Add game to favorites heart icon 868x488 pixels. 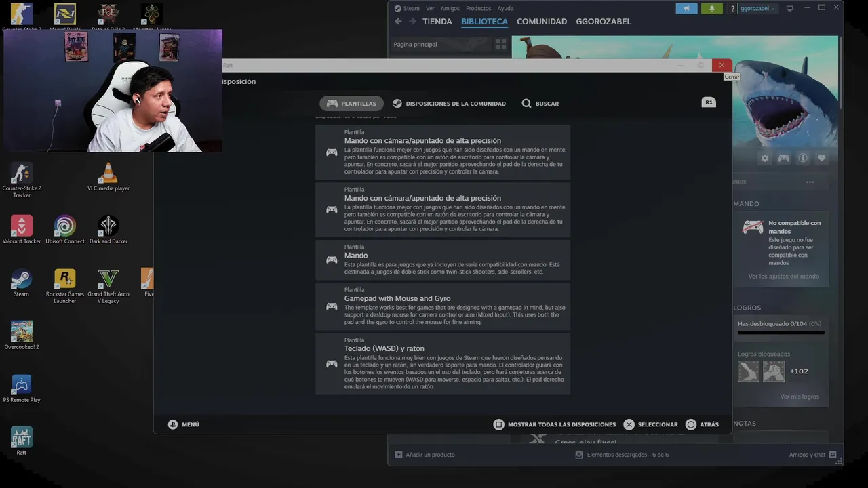point(822,158)
